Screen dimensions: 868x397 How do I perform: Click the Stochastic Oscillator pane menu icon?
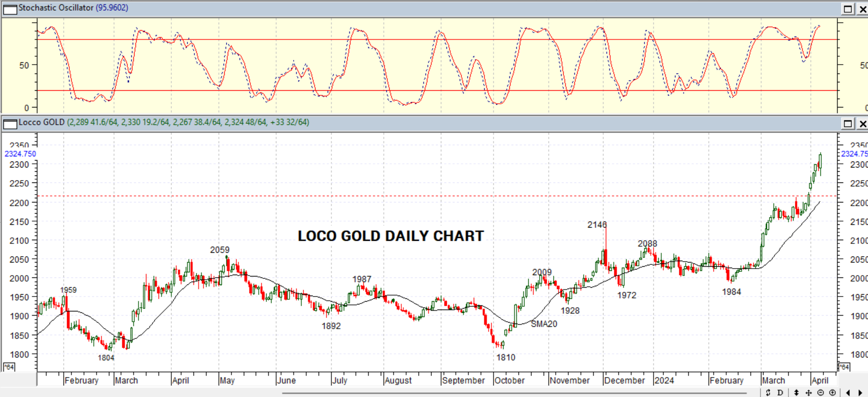(10, 9)
